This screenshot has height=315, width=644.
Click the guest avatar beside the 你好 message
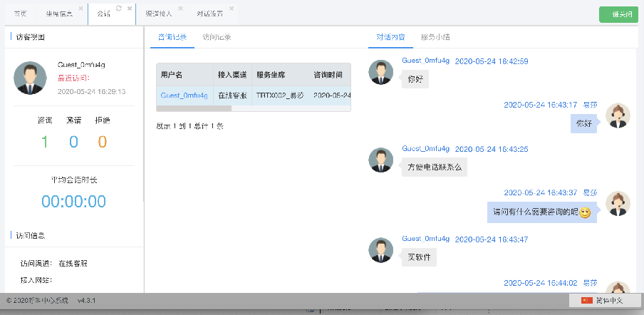pos(380,72)
